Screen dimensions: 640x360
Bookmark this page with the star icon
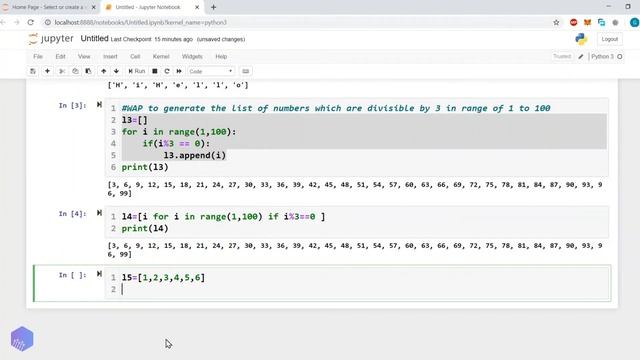tap(556, 22)
